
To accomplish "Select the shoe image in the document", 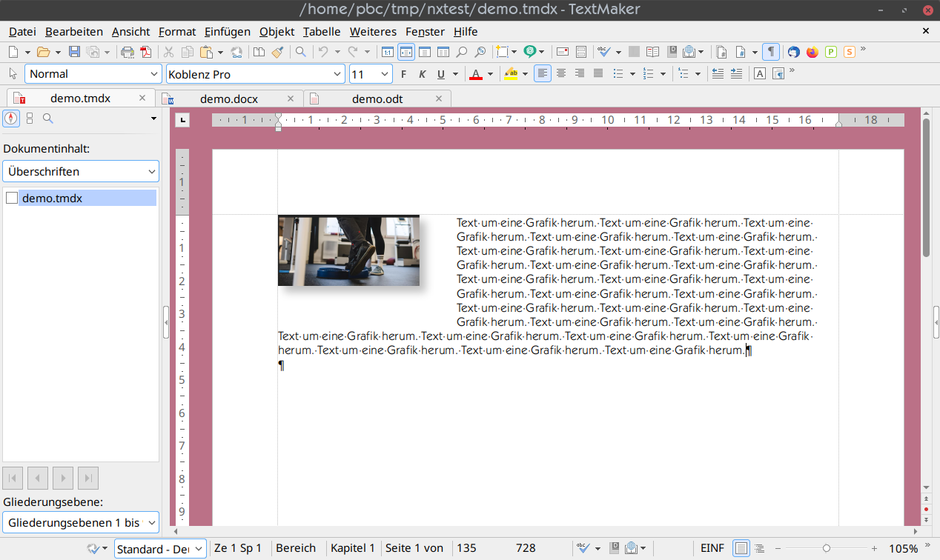I will pyautogui.click(x=348, y=250).
